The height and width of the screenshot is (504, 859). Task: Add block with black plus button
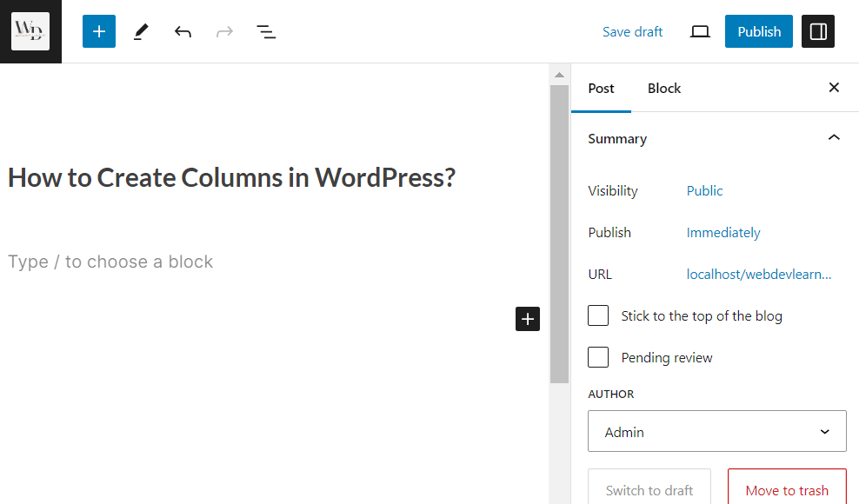click(x=527, y=319)
